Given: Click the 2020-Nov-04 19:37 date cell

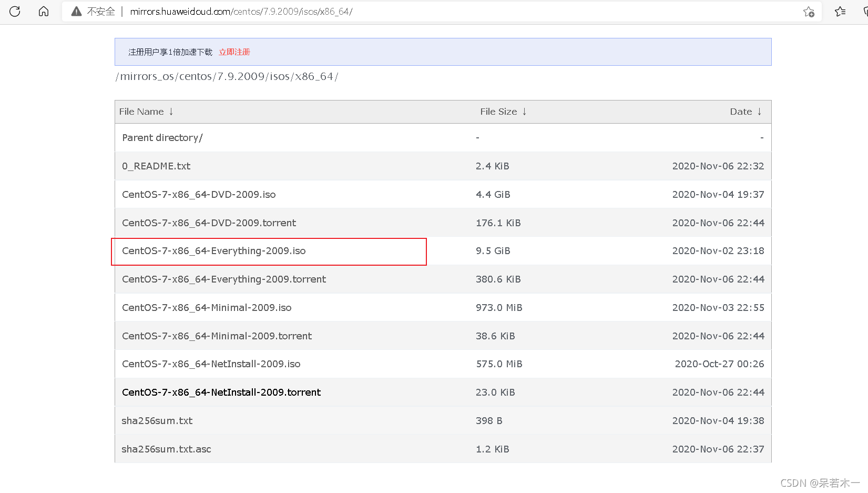Looking at the screenshot, I should pos(718,195).
